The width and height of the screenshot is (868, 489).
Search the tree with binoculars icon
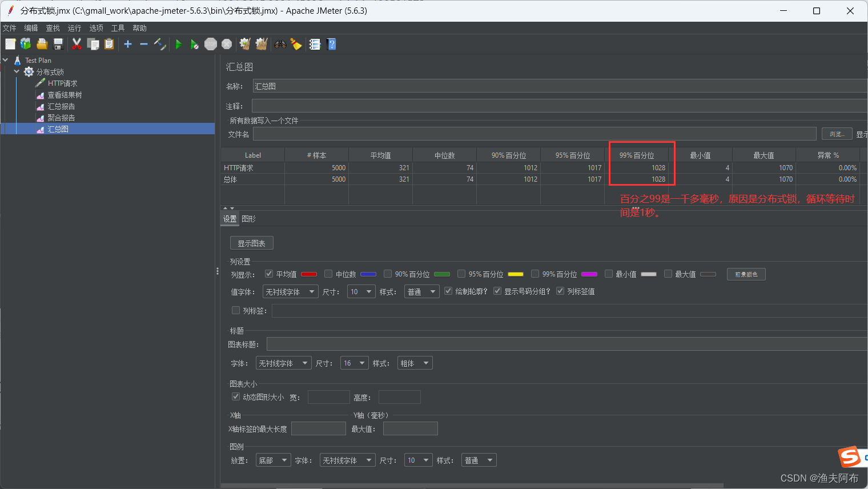click(x=280, y=44)
